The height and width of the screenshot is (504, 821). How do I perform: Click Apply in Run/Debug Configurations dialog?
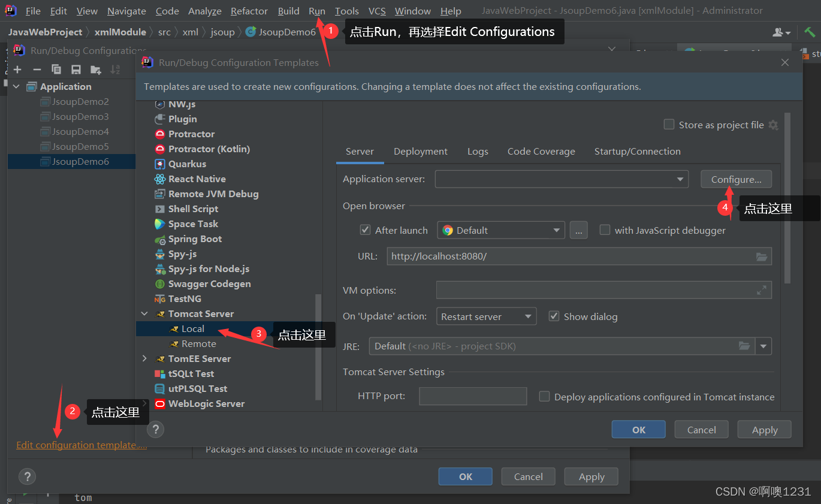(x=591, y=476)
